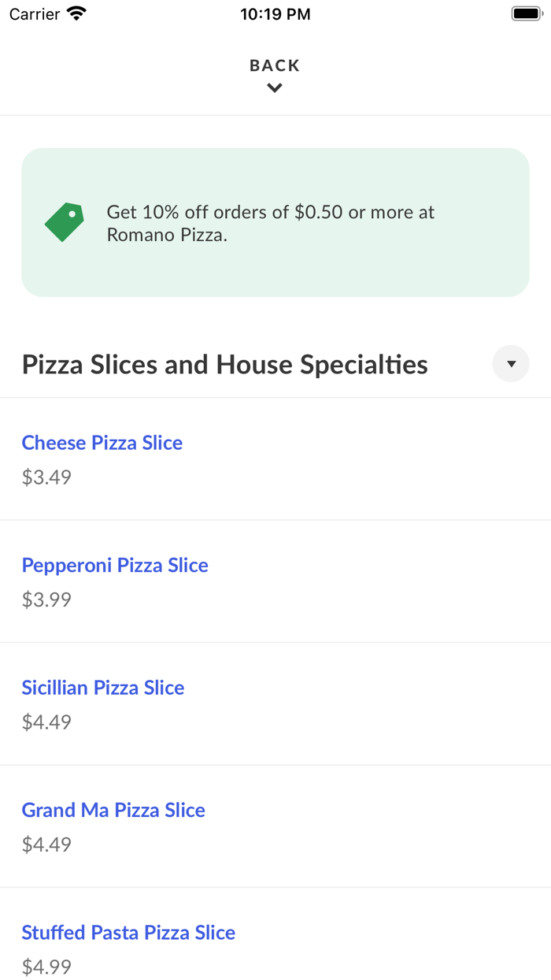
Task: Open the Pepperoni Pizza Slice item
Action: click(x=115, y=565)
